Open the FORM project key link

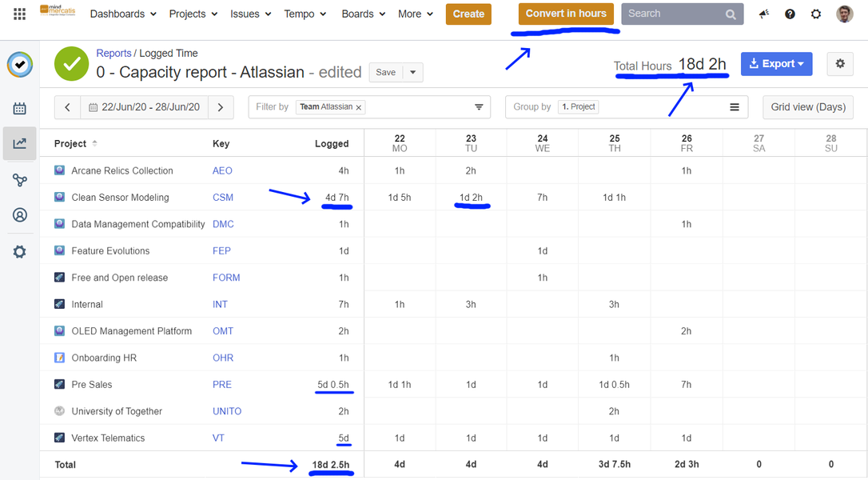pyautogui.click(x=226, y=277)
